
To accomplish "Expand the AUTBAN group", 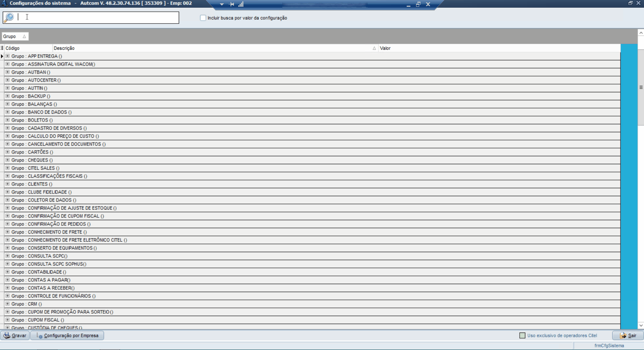I will (x=7, y=72).
